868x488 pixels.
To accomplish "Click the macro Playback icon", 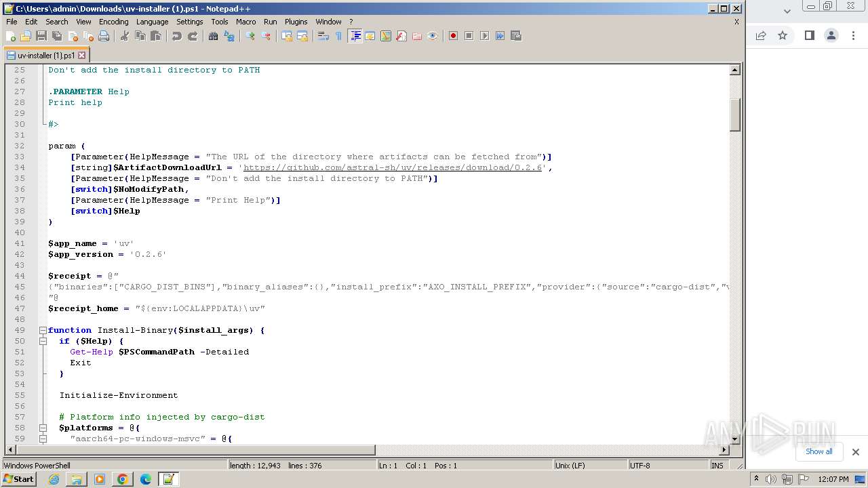I will (x=484, y=36).
